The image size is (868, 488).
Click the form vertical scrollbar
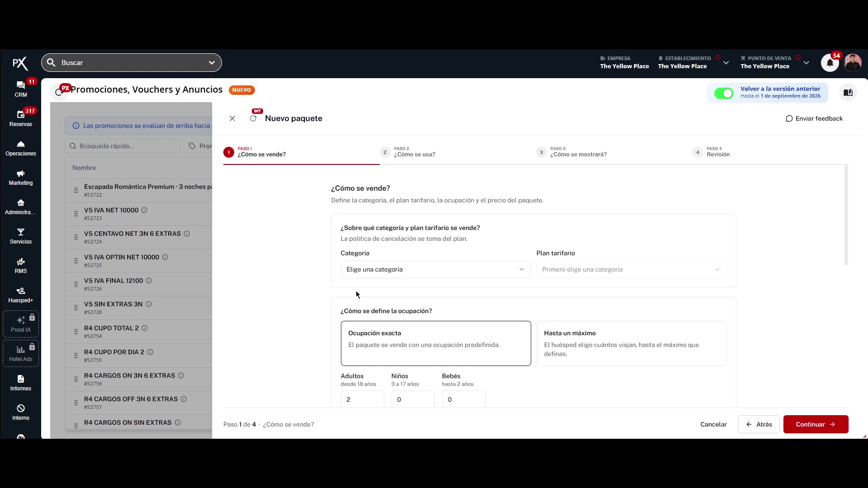pyautogui.click(x=846, y=215)
